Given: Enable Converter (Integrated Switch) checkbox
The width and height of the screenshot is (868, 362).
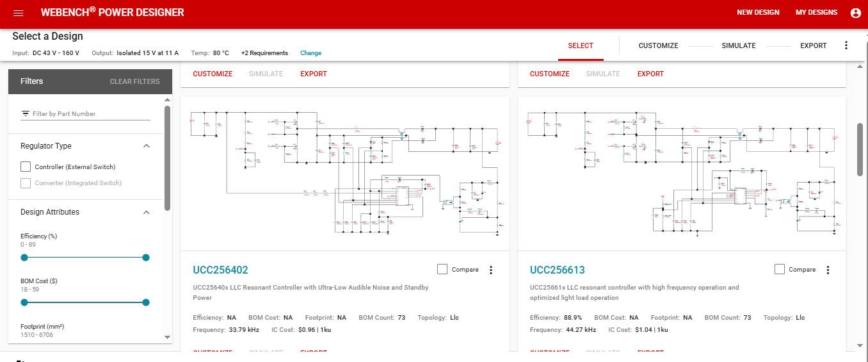Looking at the screenshot, I should (x=26, y=183).
